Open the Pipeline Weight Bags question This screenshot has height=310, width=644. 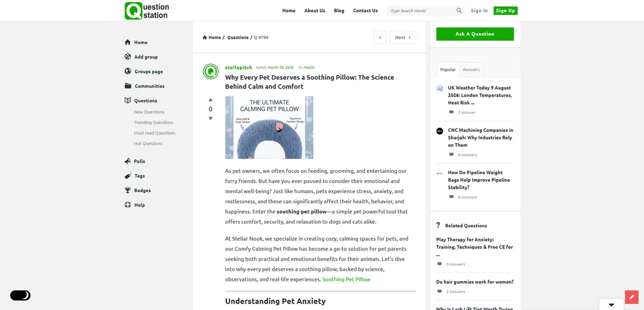tap(479, 180)
